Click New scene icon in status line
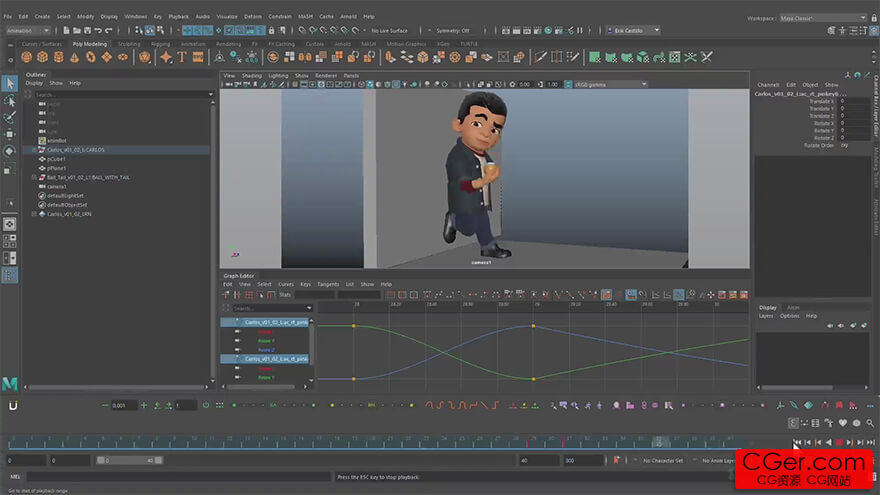Viewport: 880px width, 495px height. 66,30
